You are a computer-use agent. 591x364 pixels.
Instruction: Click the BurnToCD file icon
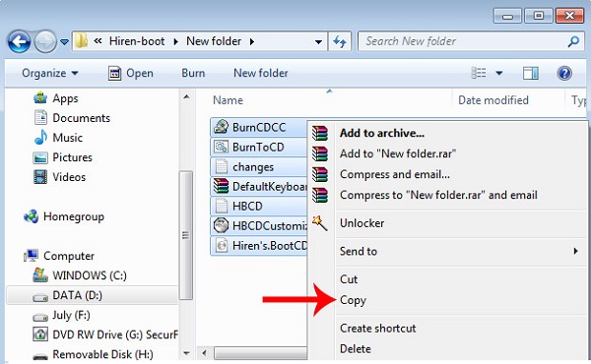221,147
